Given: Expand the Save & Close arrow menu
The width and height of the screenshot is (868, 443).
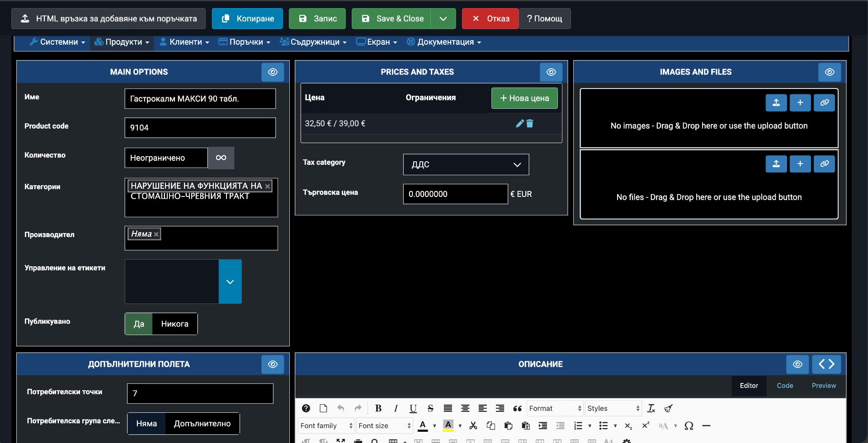Looking at the screenshot, I should 443,19.
